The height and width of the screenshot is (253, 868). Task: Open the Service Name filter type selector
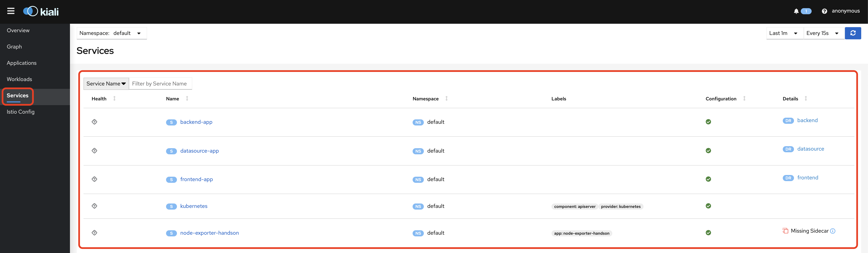pos(106,83)
